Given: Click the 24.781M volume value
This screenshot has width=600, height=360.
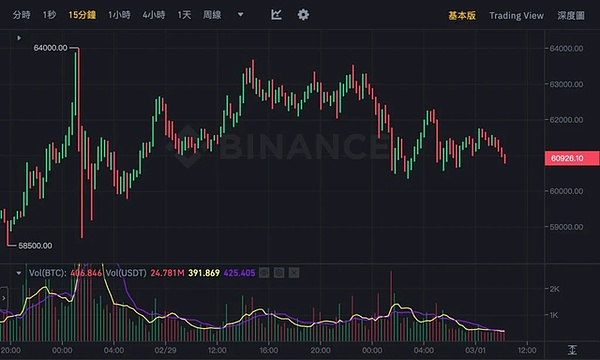Looking at the screenshot, I should [167, 273].
